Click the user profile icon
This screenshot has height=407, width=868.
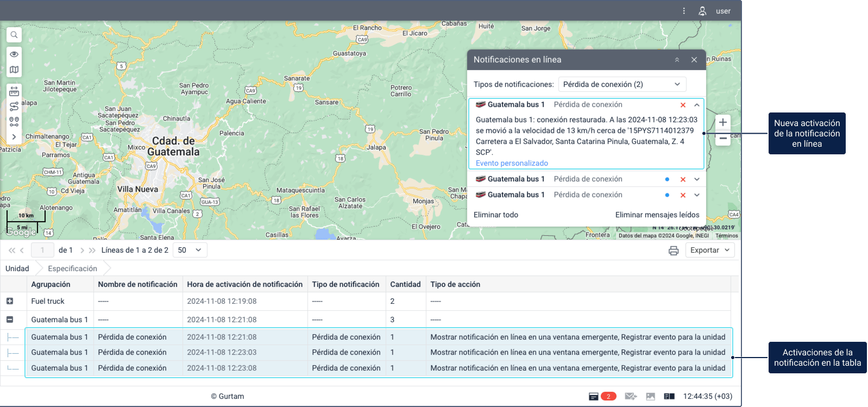pyautogui.click(x=702, y=11)
